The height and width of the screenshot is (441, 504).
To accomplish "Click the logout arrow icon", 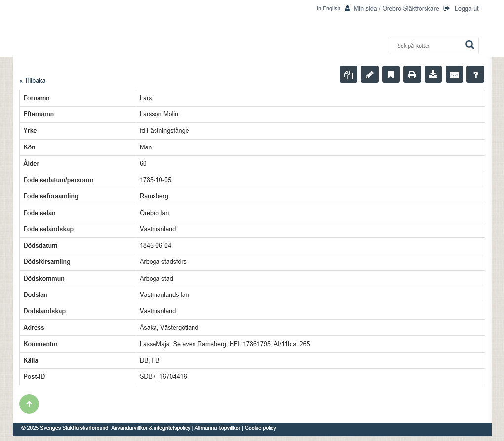I will point(446,8).
